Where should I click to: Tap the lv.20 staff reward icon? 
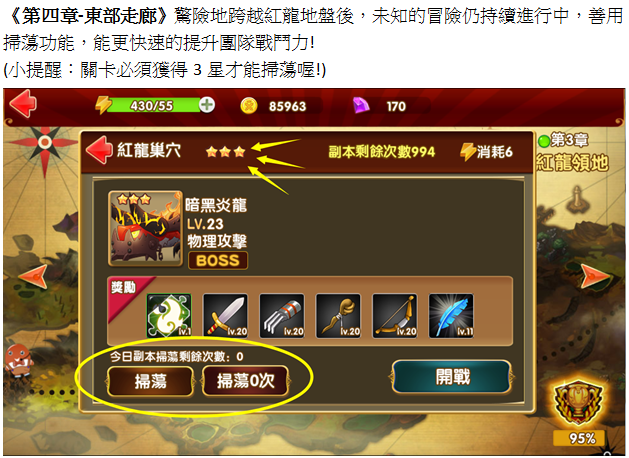(338, 316)
